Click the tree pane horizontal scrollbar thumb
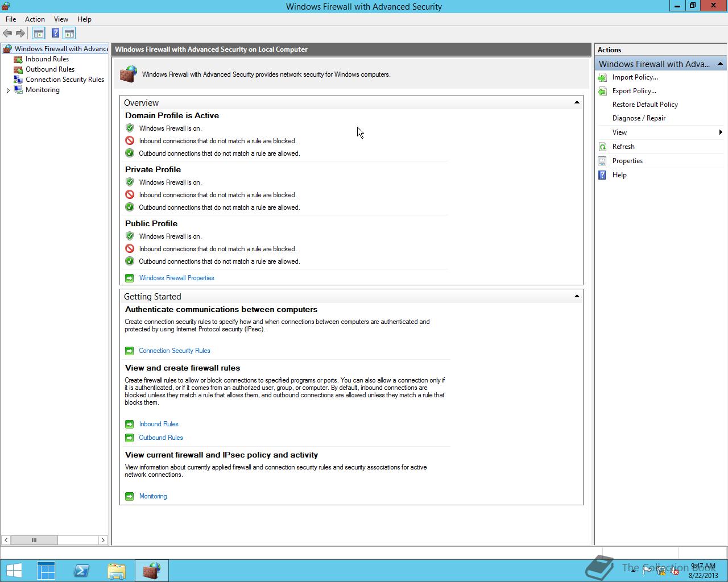The image size is (728, 582). (x=34, y=540)
